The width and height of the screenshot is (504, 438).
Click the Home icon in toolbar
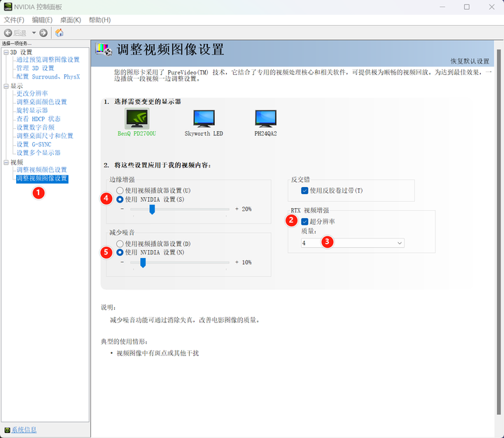click(x=59, y=33)
